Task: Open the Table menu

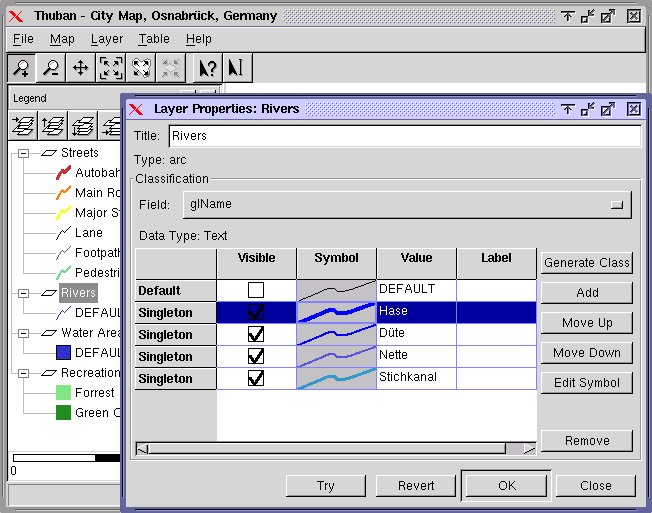Action: click(154, 39)
